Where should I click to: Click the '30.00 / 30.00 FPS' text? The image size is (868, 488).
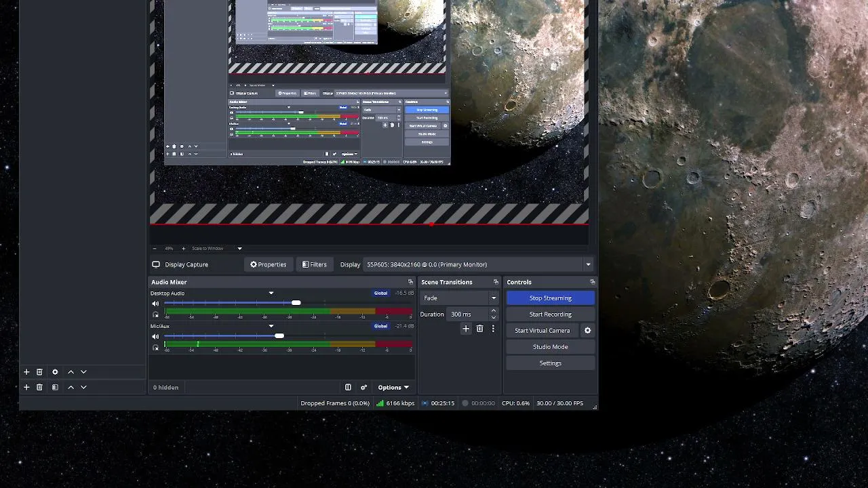pos(559,403)
